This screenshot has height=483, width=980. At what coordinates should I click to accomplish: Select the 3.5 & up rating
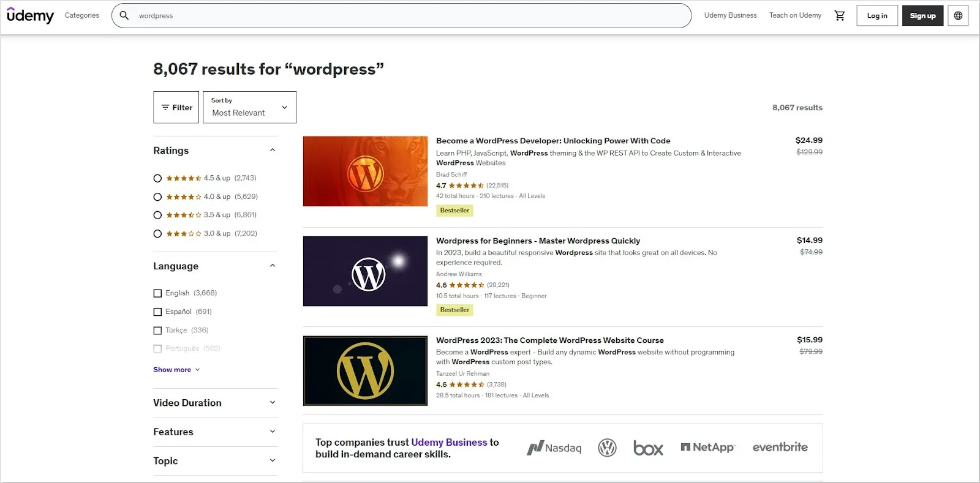[157, 215]
